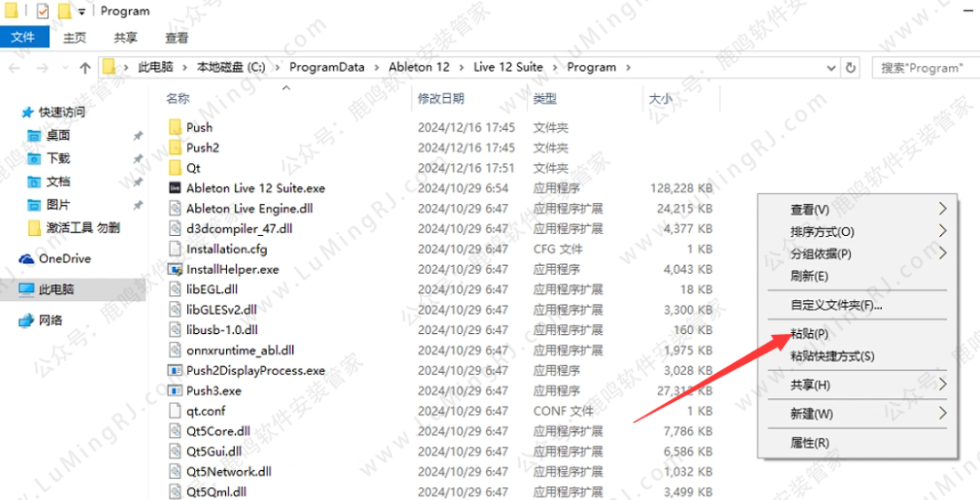Expand chevron after Ableton 12 in address bar
This screenshot has width=980, height=500.
[x=461, y=67]
